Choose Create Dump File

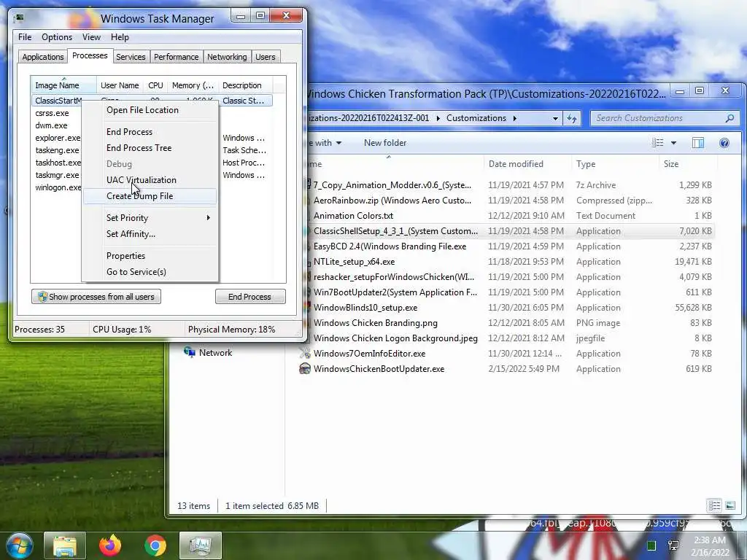pos(150,196)
